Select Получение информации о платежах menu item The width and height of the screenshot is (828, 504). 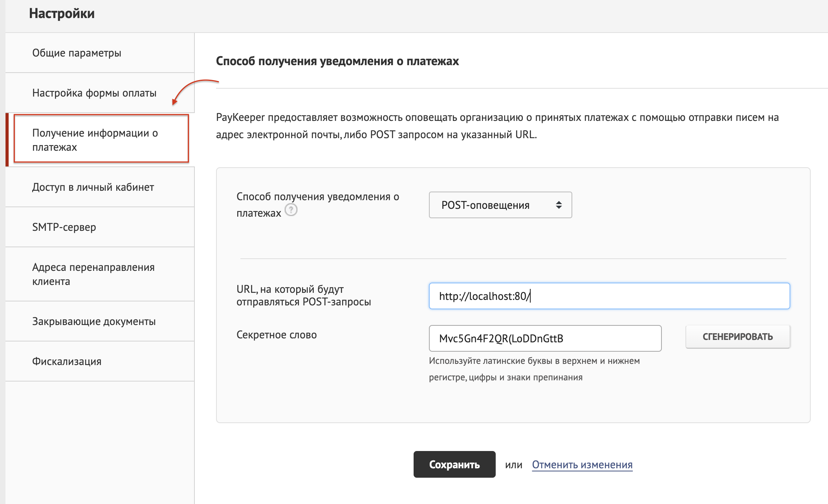(95, 140)
